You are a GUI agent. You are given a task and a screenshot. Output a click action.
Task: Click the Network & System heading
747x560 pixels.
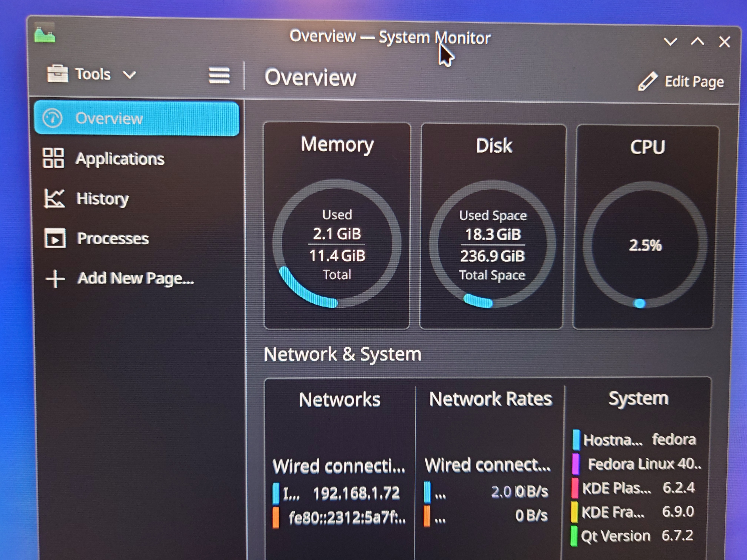tap(342, 354)
